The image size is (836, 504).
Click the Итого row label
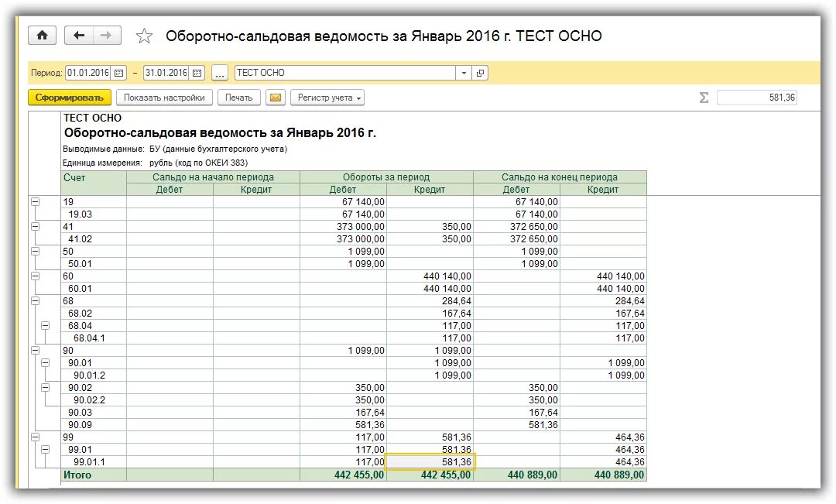coord(77,475)
